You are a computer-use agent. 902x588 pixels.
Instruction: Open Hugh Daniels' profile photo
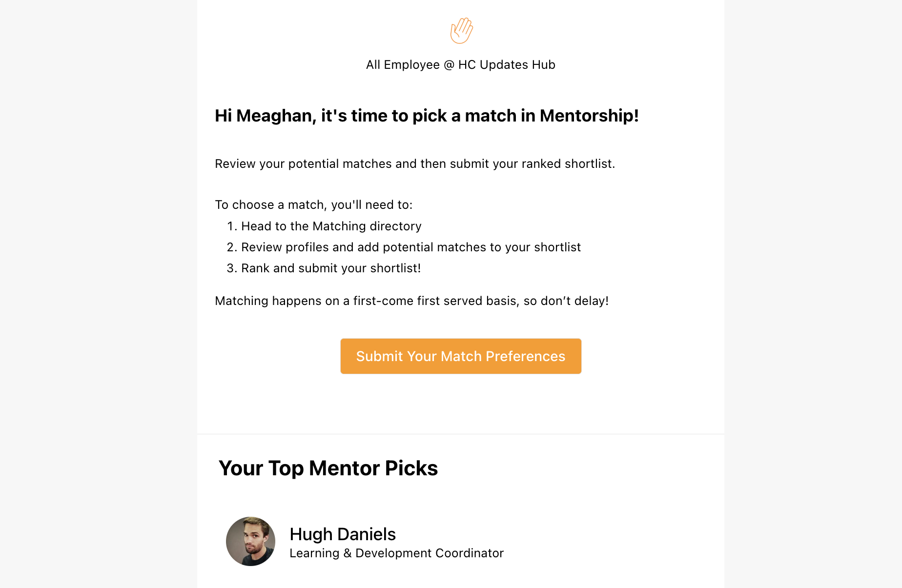pos(250,541)
